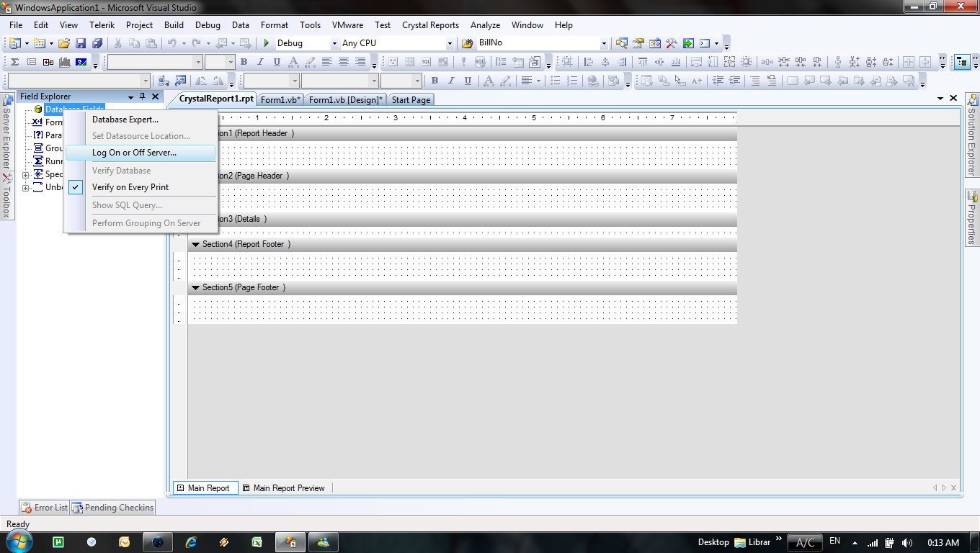Viewport: 980px width, 553px height.
Task: Close the Field Explorer panel
Action: tap(155, 96)
